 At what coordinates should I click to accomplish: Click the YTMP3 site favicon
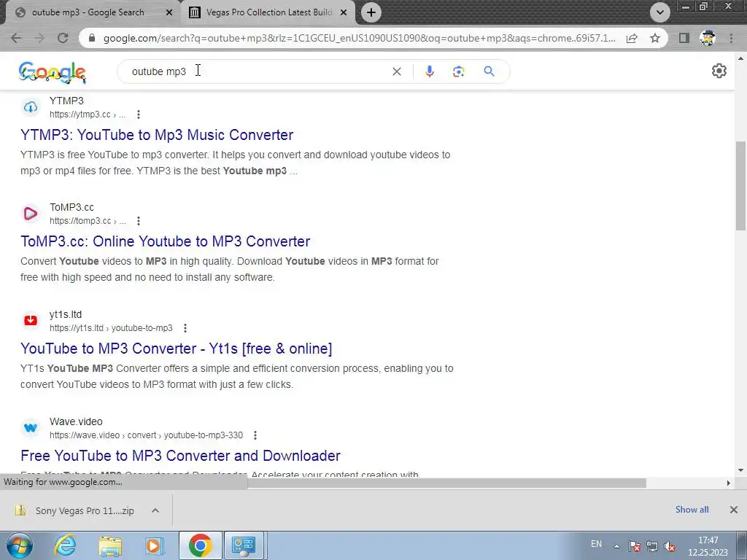click(31, 107)
